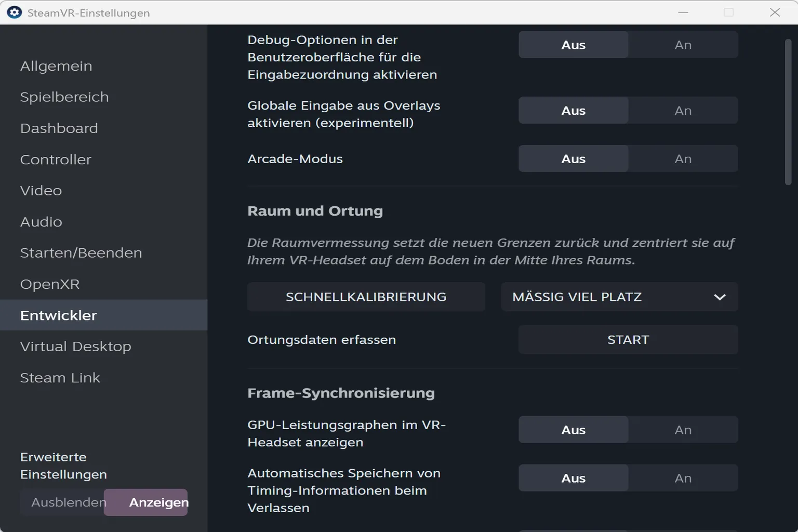Viewport: 798px width, 532px height.
Task: Open the Allgemein settings section
Action: click(104, 66)
